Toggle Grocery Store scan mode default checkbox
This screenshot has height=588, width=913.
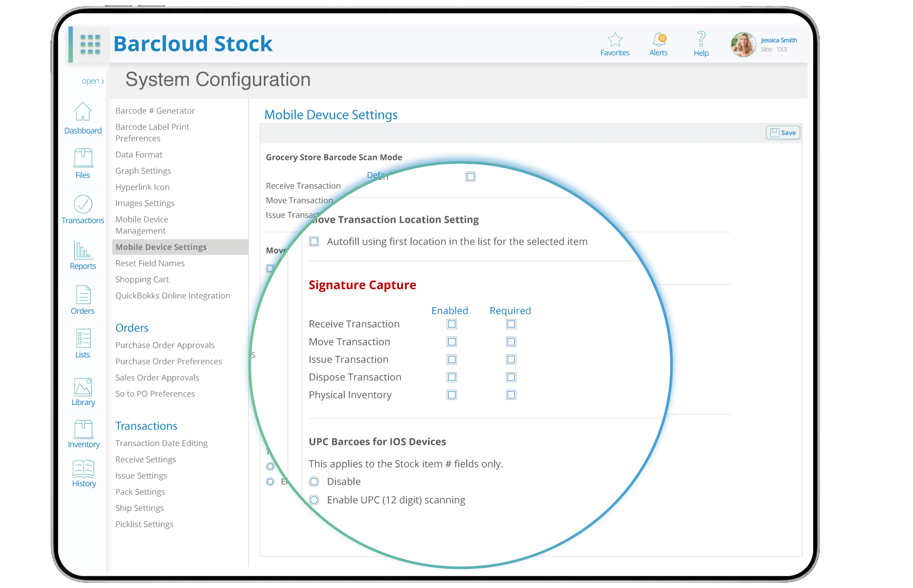(470, 177)
